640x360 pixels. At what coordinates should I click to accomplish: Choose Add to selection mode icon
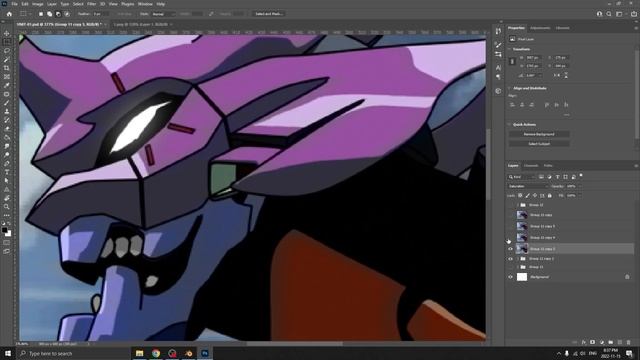click(49, 14)
